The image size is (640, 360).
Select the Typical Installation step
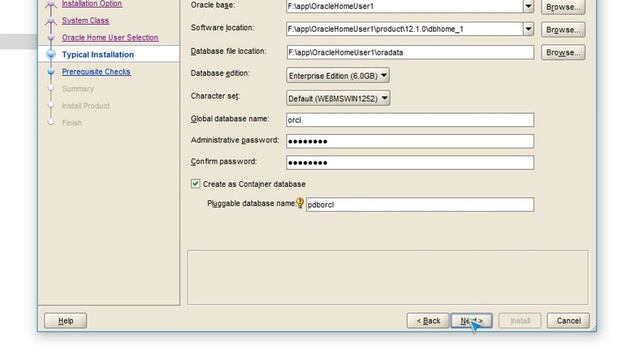98,55
